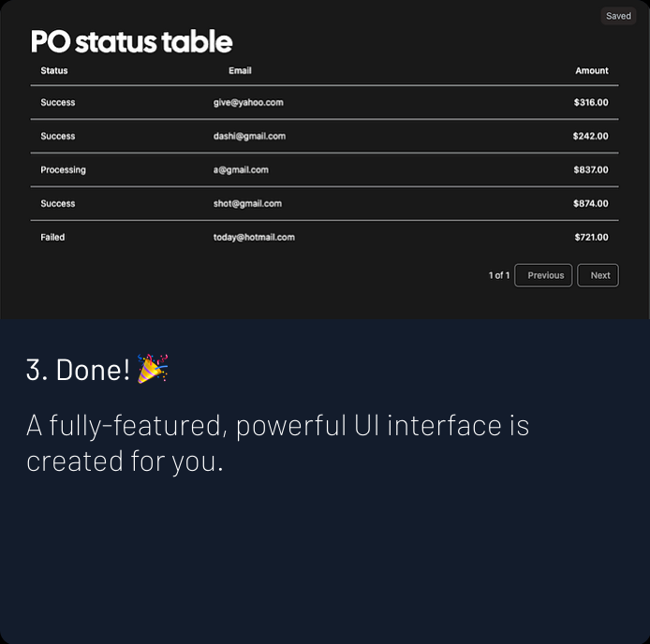Click the Previous pagination button
Screen dimensions: 650x644
[543, 275]
